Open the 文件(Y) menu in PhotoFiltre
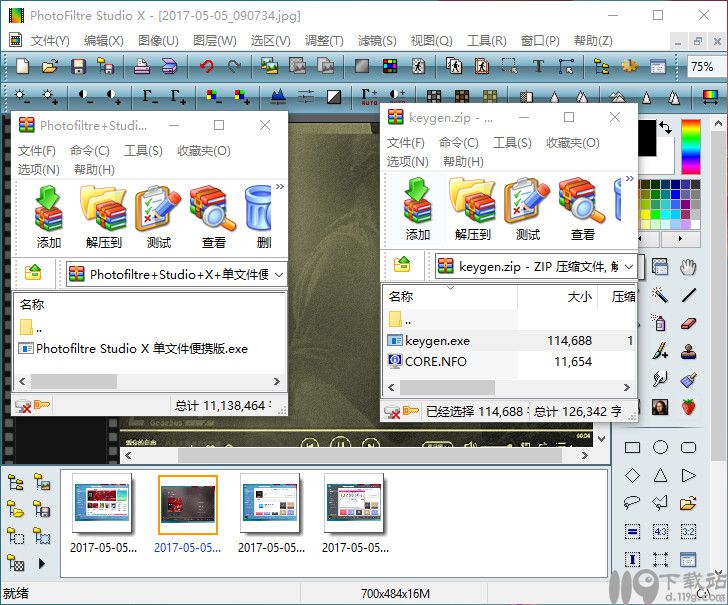The height and width of the screenshot is (605, 728). (50, 41)
